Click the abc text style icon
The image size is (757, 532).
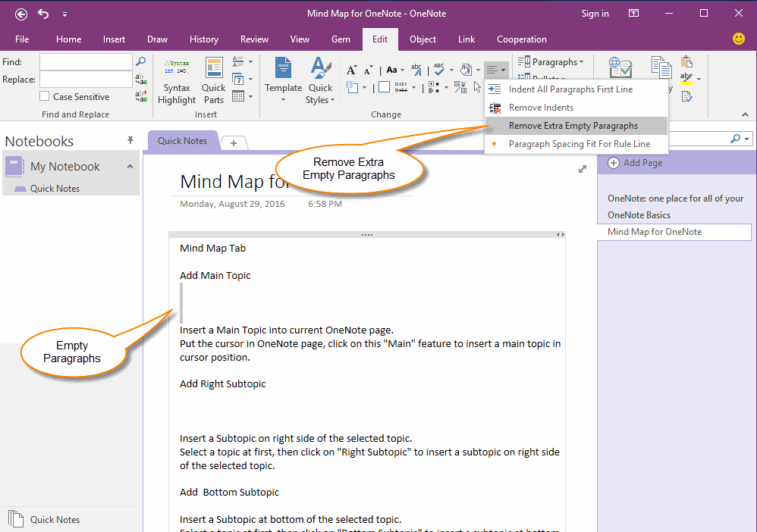point(416,70)
